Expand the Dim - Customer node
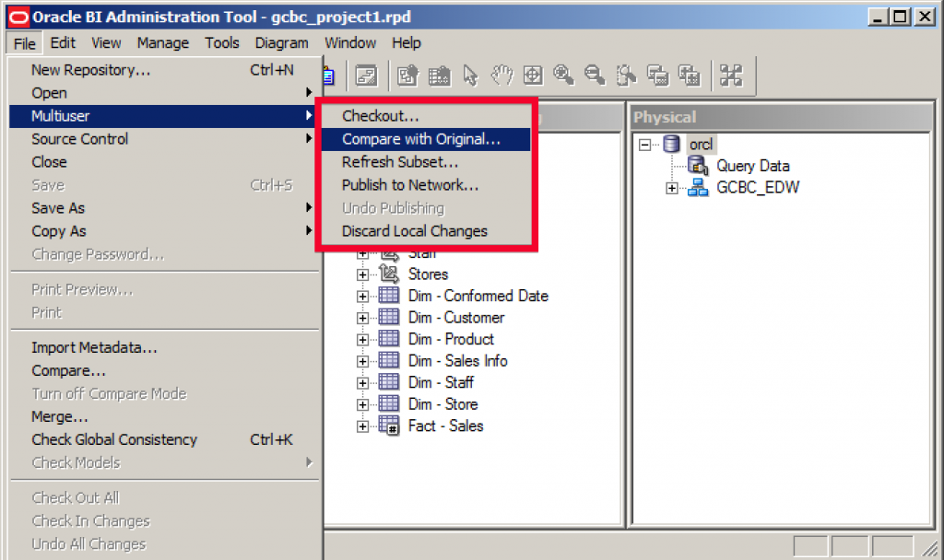This screenshot has width=944, height=560. point(362,318)
